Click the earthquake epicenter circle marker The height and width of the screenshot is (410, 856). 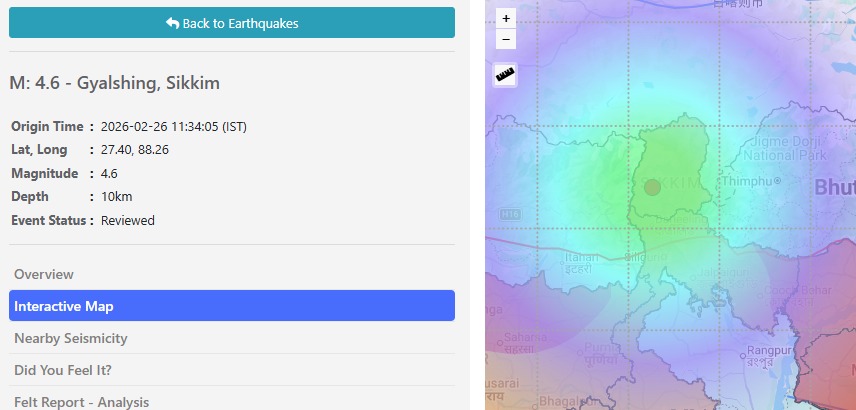[652, 187]
